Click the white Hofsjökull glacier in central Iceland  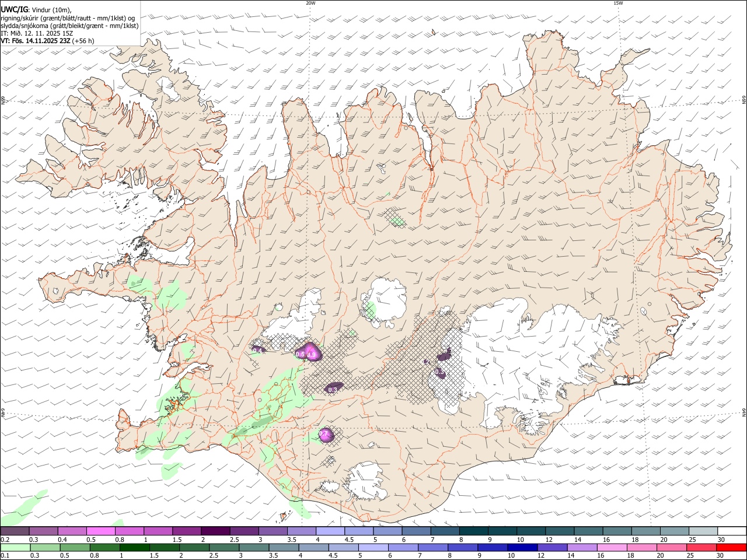click(x=385, y=302)
